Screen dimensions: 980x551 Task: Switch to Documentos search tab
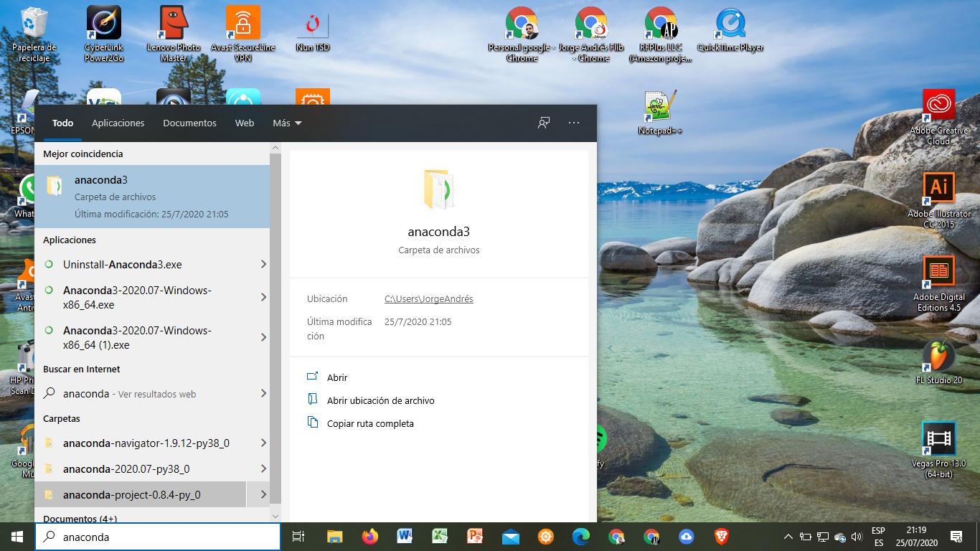[189, 123]
